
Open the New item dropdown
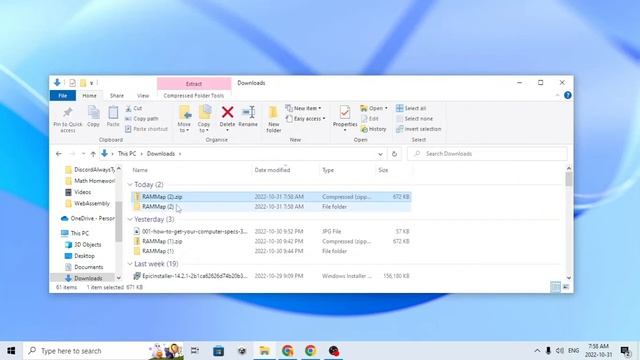coord(303,108)
